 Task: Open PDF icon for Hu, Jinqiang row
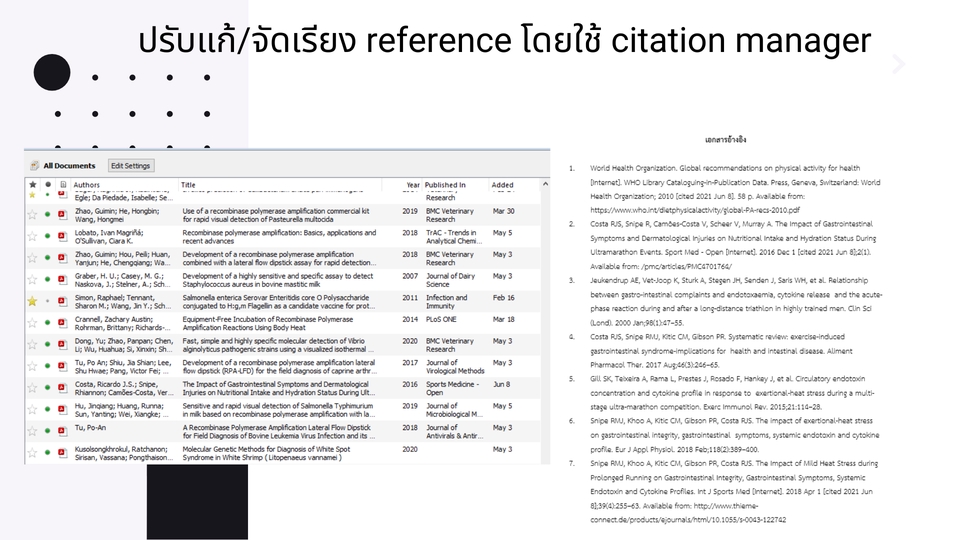click(x=62, y=409)
